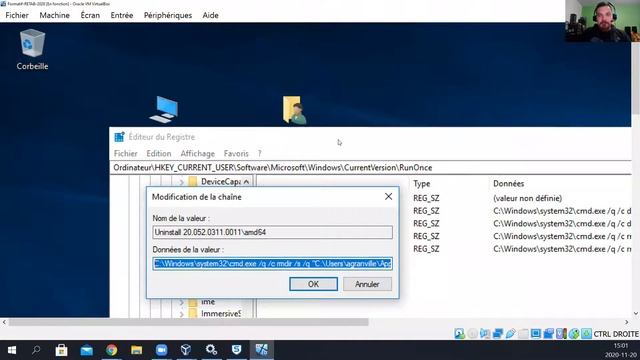Open Microsoft Store from the taskbar
This screenshot has width=640, height=360.
pos(61,350)
